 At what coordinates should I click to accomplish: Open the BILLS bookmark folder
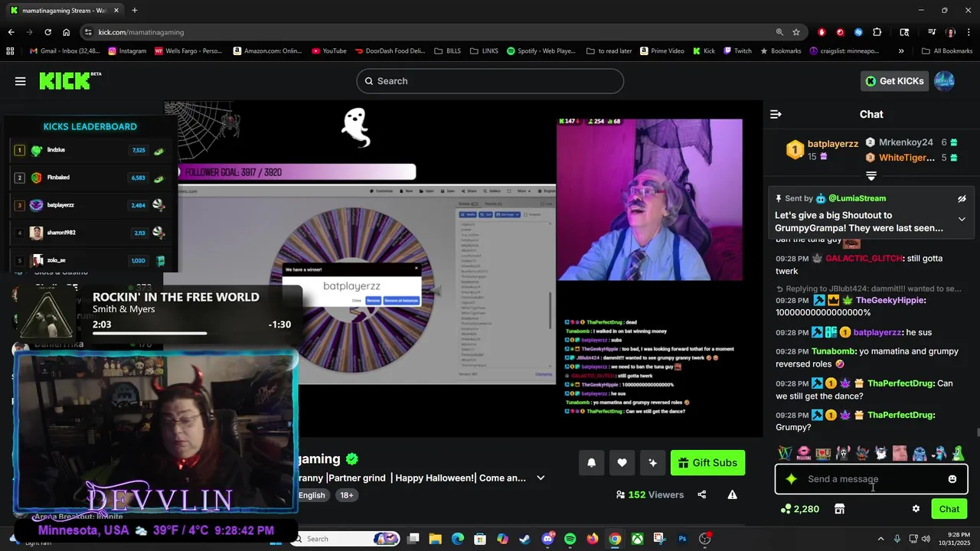coord(448,51)
